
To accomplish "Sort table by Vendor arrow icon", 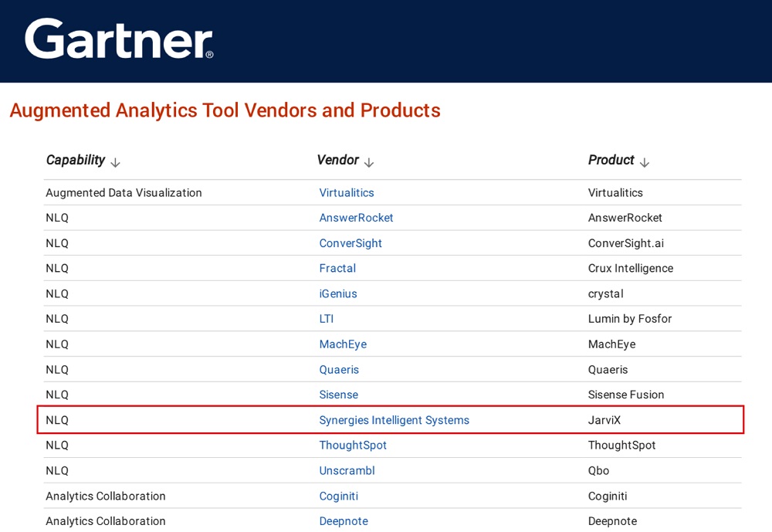I will click(x=369, y=163).
